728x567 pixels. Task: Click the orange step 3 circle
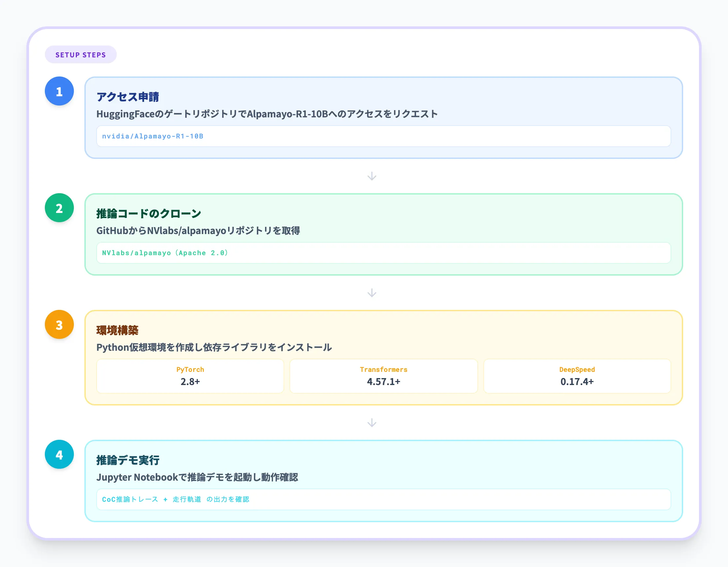click(x=59, y=325)
